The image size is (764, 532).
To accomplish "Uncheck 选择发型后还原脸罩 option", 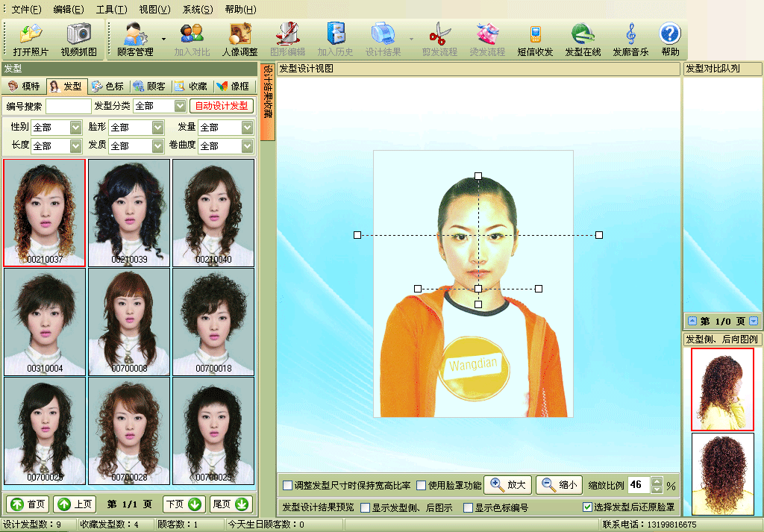I will tap(587, 508).
